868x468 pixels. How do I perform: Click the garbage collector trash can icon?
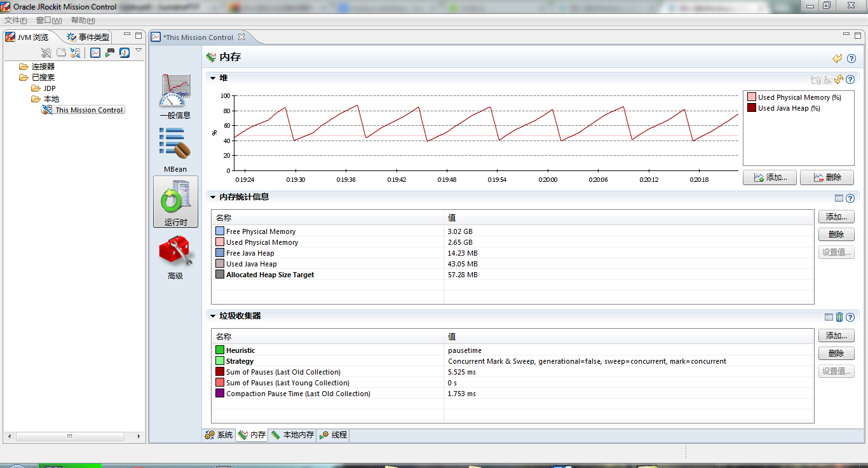839,317
